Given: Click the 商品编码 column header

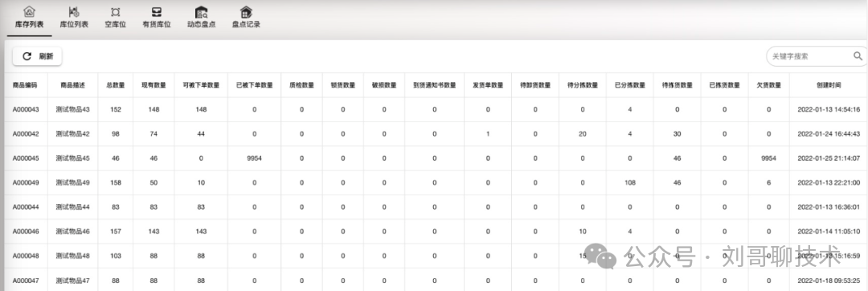Looking at the screenshot, I should tap(25, 85).
